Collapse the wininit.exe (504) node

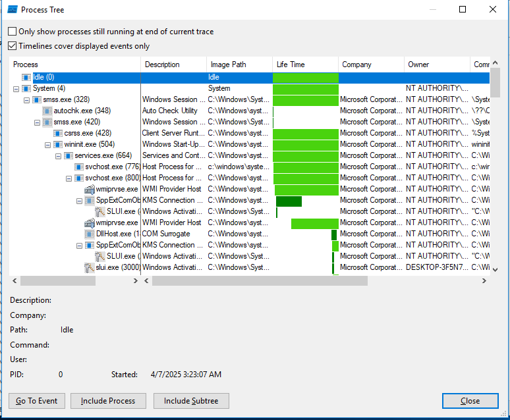pos(48,145)
